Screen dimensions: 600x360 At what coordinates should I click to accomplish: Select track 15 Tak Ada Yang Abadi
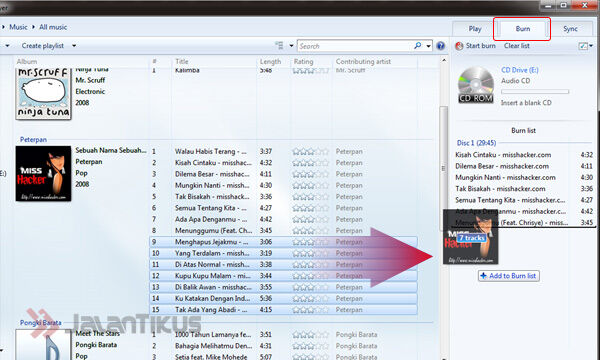pyautogui.click(x=283, y=310)
